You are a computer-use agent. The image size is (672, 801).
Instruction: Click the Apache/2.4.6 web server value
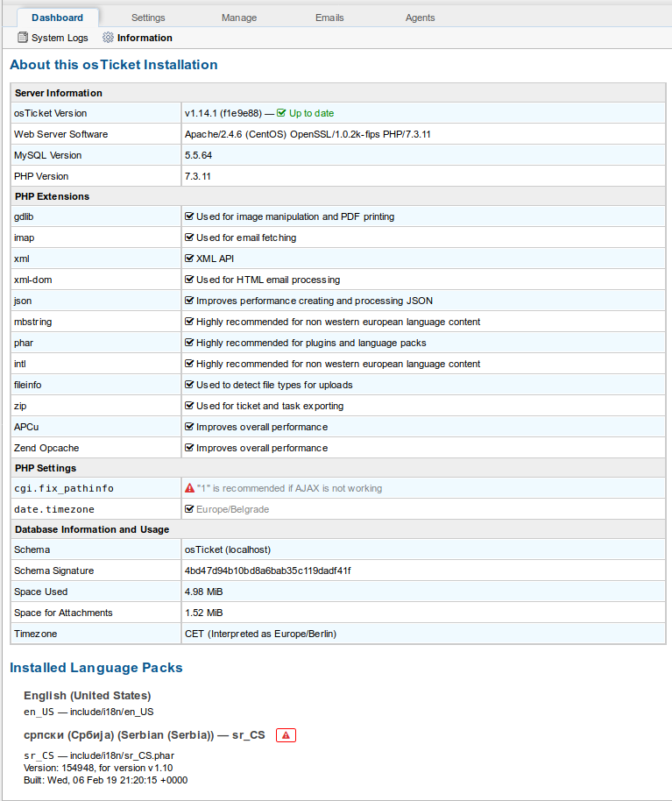point(308,134)
